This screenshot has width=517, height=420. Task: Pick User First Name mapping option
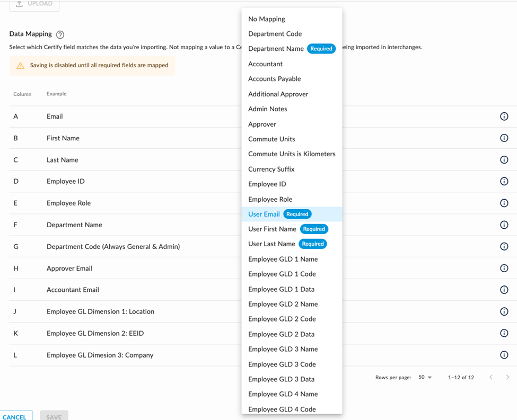272,229
